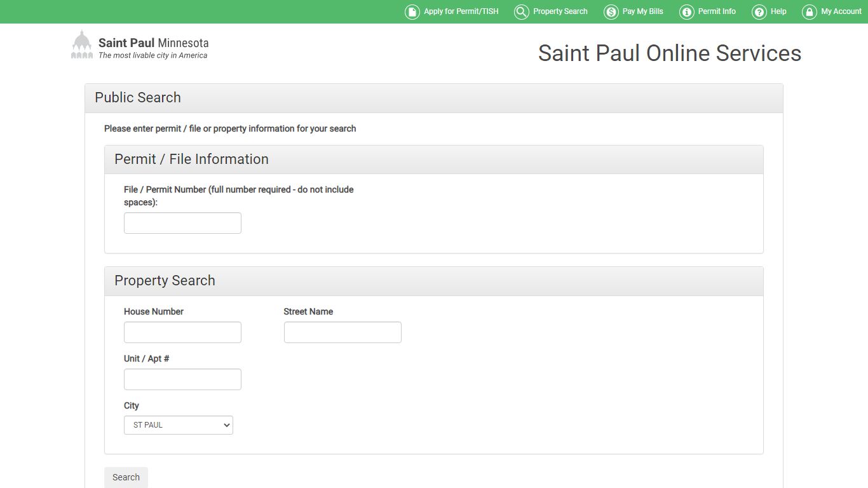Click the Property Search section heading

165,281
